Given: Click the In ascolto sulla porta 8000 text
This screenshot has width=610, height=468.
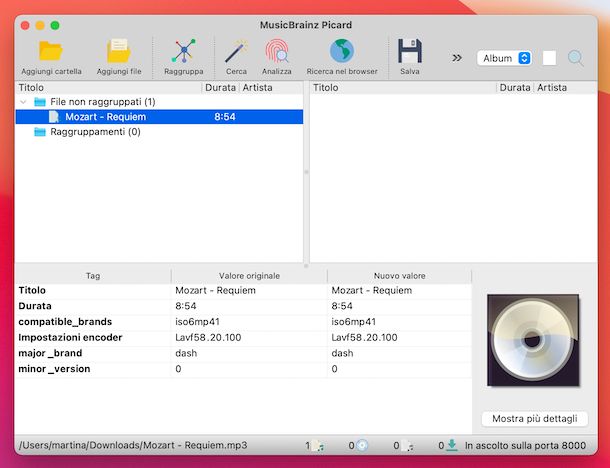Looking at the screenshot, I should coord(525,445).
